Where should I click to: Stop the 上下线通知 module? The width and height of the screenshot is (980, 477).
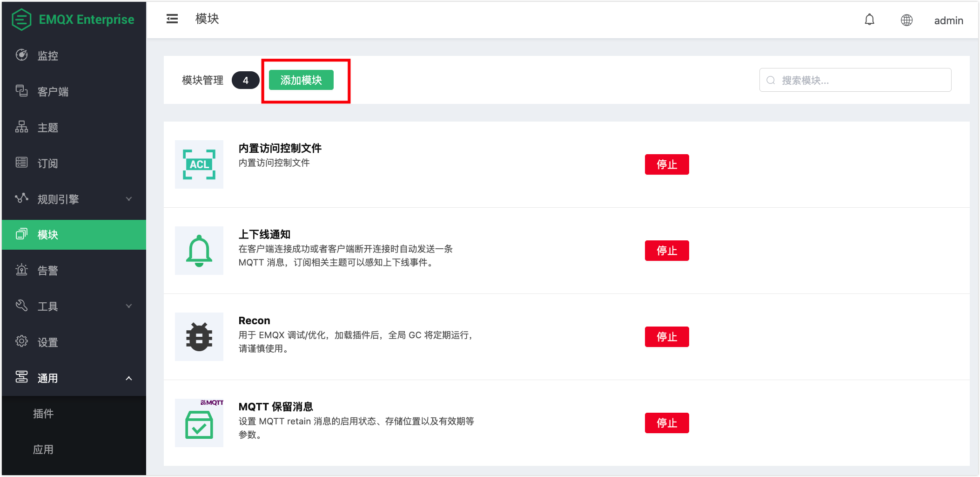tap(666, 251)
